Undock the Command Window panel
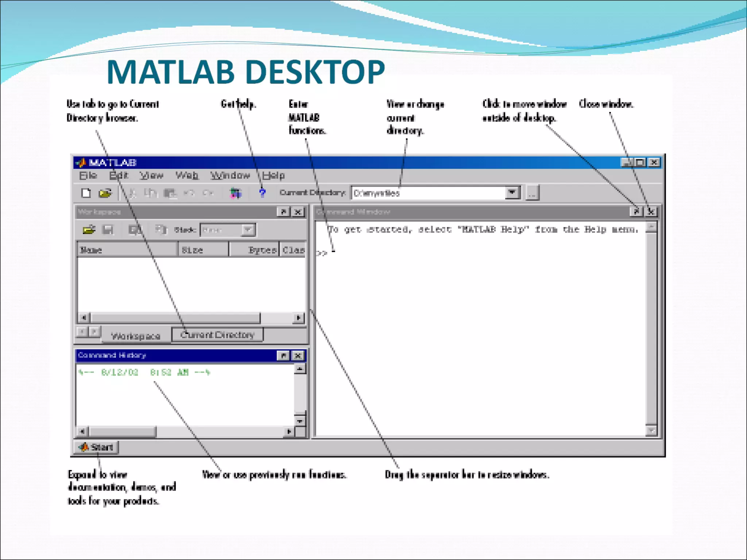The image size is (747, 560). [x=636, y=211]
